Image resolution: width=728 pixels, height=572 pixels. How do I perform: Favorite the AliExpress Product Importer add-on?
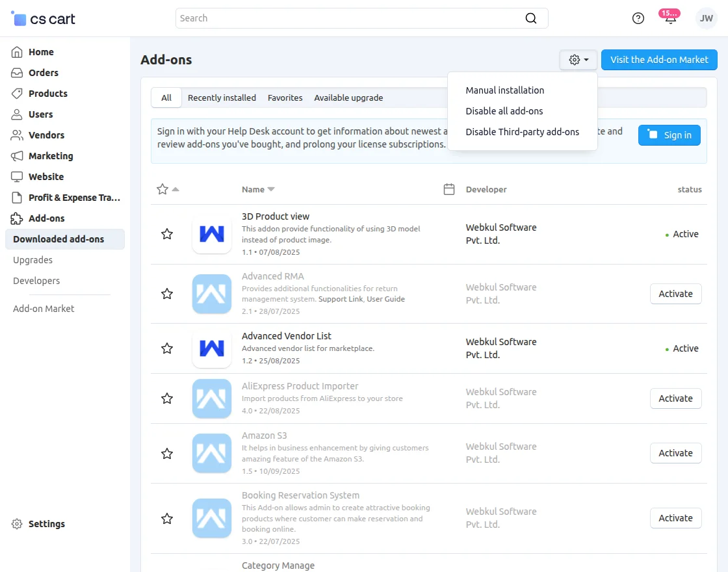167,398
